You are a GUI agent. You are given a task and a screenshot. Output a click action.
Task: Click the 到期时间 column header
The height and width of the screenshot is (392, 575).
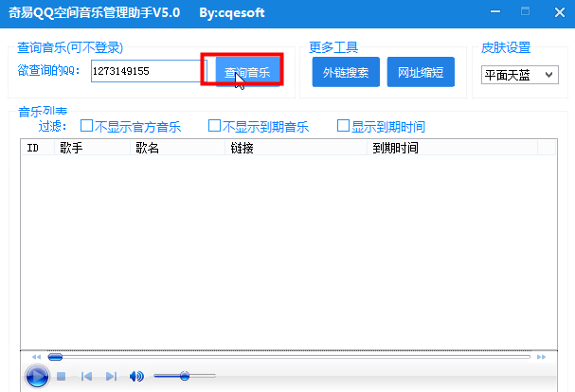pyautogui.click(x=452, y=148)
